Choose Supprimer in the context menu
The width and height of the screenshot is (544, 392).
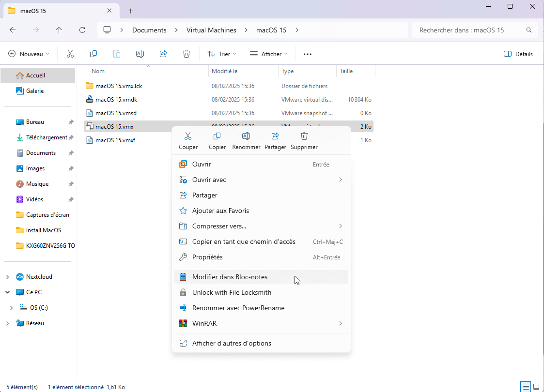(304, 141)
